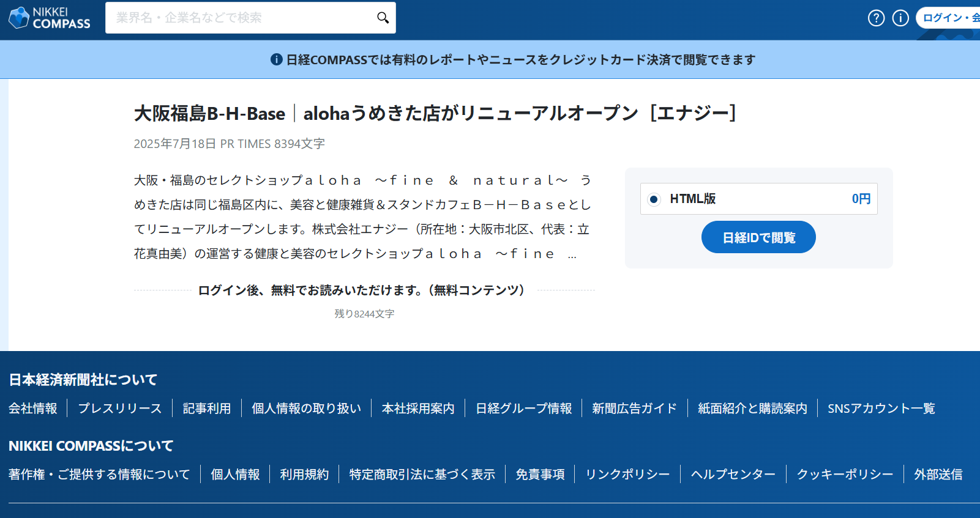Open 著作権・ご提供する情報について link
980x518 pixels.
coord(100,475)
